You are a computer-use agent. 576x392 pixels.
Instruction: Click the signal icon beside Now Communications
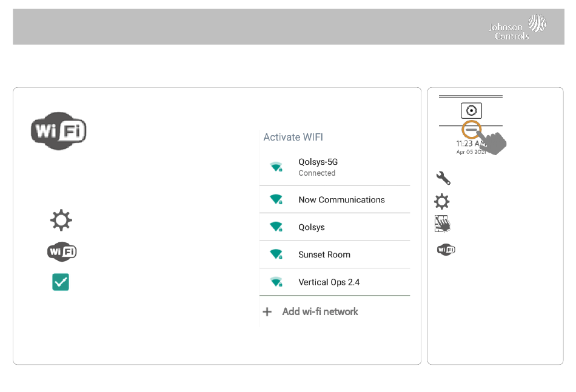coord(276,199)
